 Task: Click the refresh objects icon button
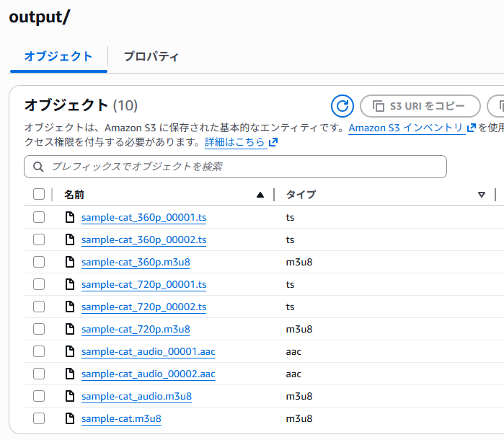pos(342,106)
